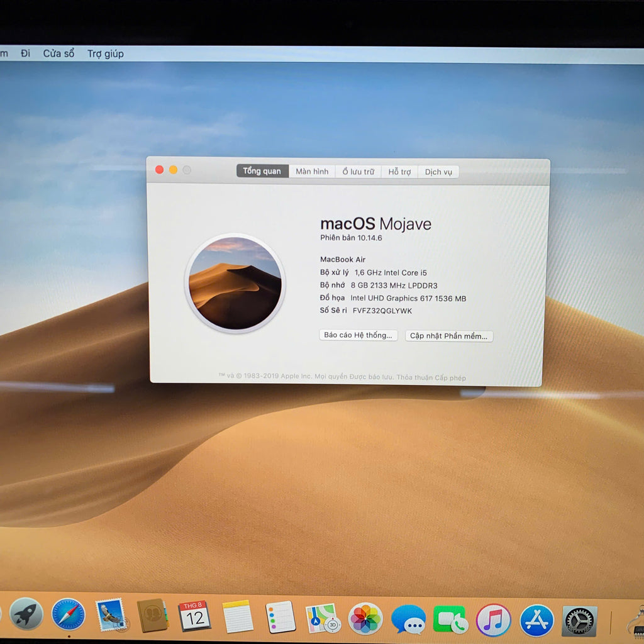
Task: Minimize the About This Mac window
Action: tap(174, 170)
